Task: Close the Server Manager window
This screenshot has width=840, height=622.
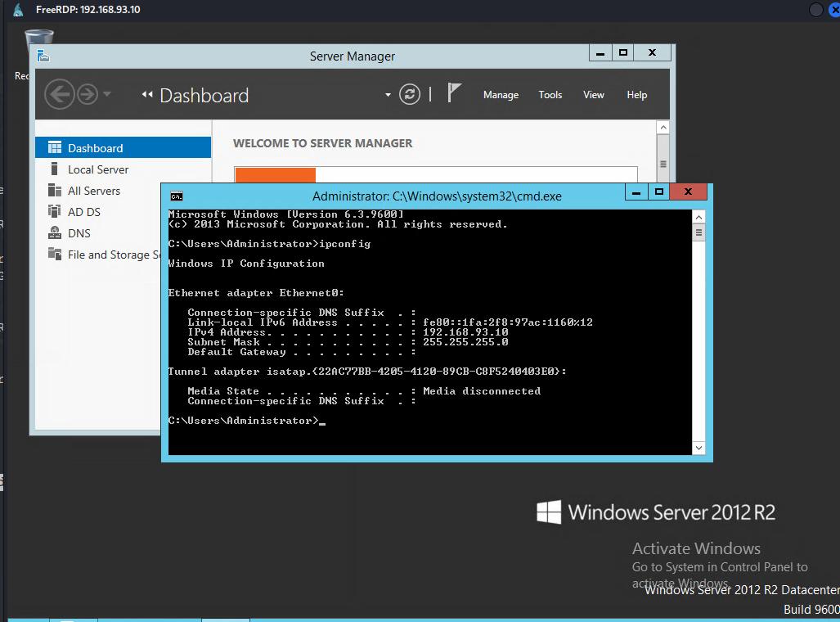Action: [x=652, y=52]
